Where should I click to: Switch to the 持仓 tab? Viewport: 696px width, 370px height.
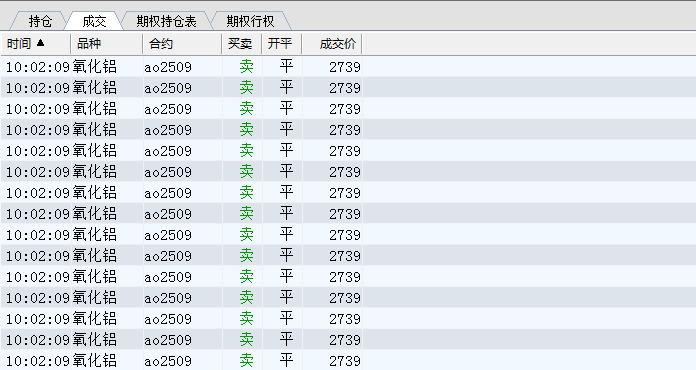coord(40,21)
